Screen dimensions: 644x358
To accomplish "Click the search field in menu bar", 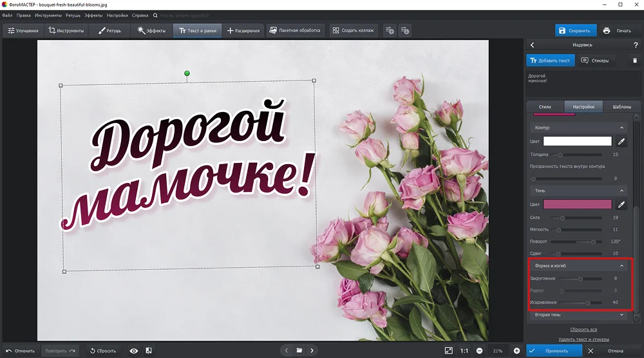I will pyautogui.click(x=184, y=15).
